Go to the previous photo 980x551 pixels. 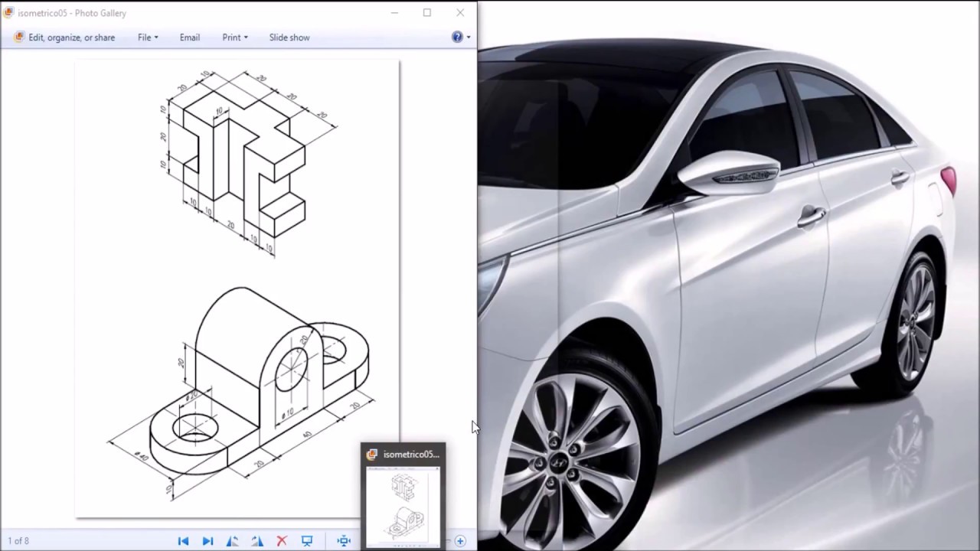point(183,541)
